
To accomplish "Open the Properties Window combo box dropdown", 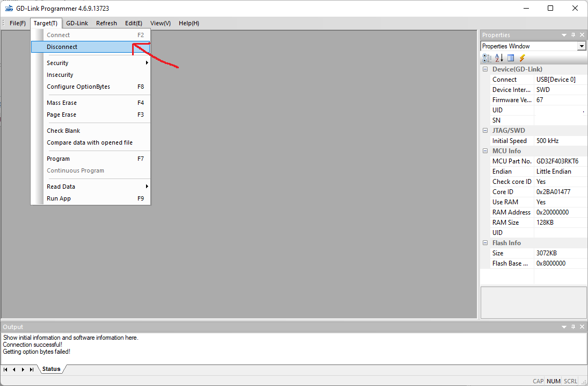I will [x=581, y=46].
